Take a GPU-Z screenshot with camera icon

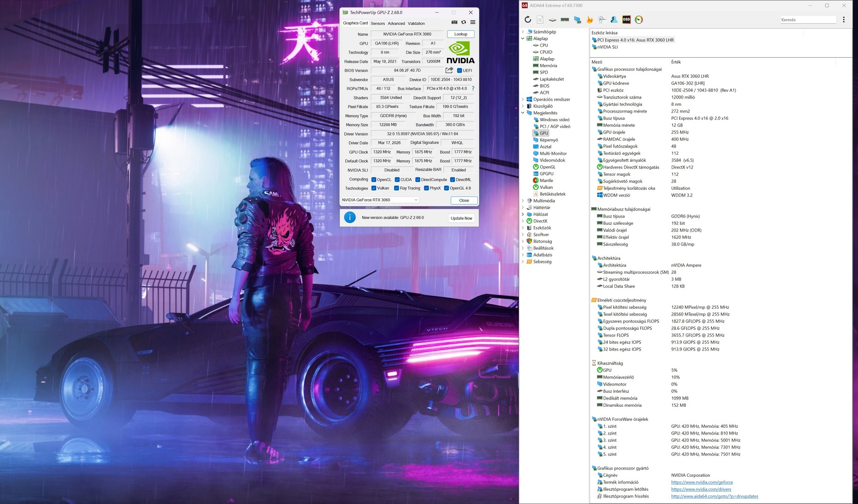click(454, 22)
